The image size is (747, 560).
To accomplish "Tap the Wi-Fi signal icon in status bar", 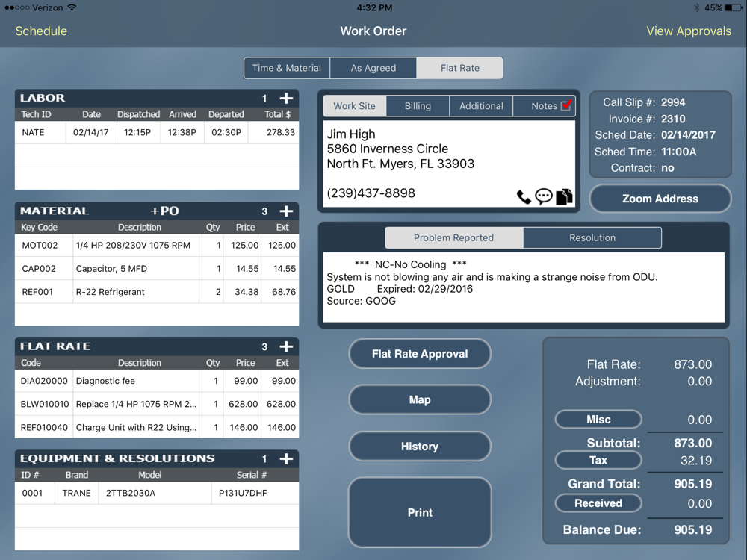I will coord(72,7).
